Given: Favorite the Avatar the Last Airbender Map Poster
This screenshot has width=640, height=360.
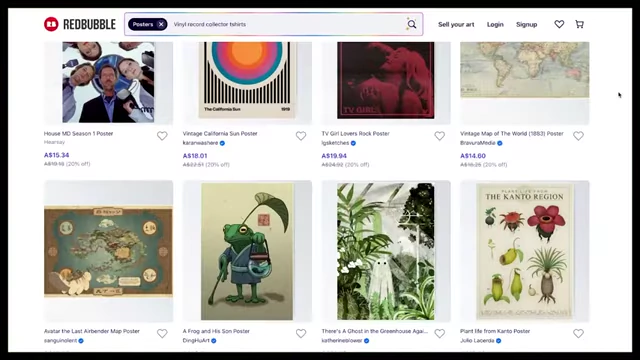Looking at the screenshot, I should [162, 333].
